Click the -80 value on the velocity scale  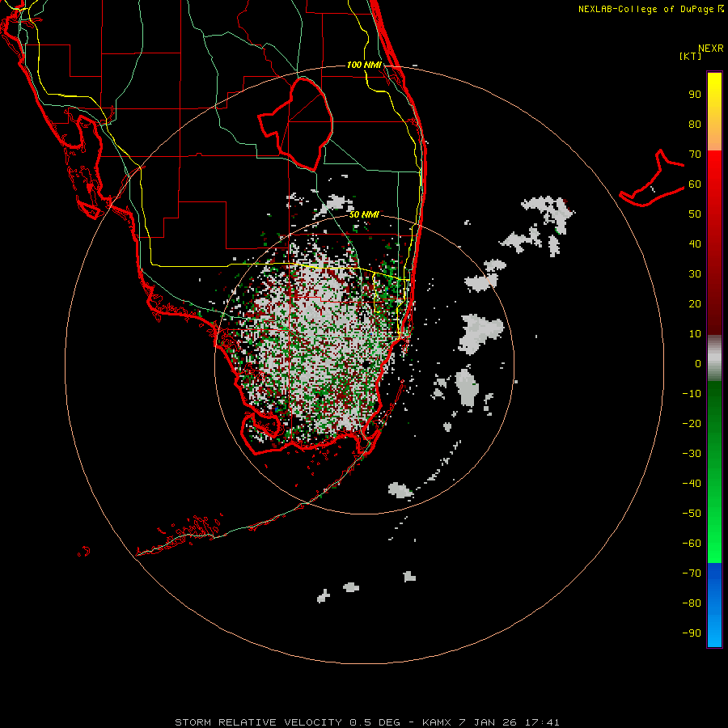pos(692,603)
